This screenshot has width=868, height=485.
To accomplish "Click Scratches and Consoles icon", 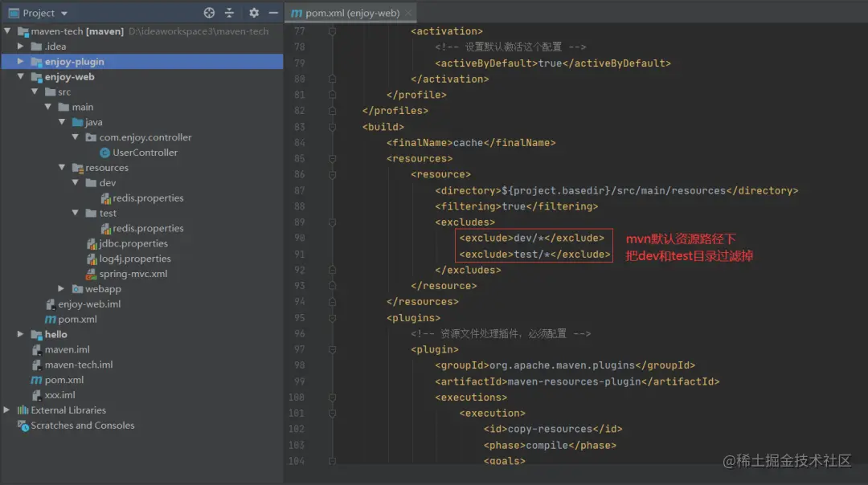I will (23, 426).
